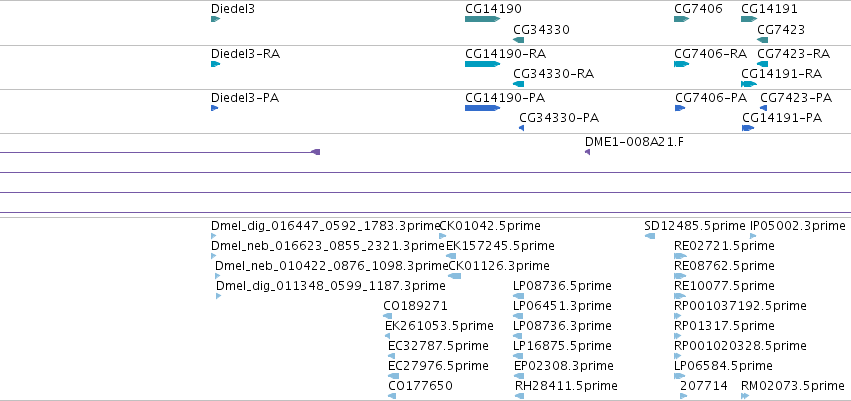
Task: Select the RE02721.5prime EST label
Action: [x=724, y=246]
